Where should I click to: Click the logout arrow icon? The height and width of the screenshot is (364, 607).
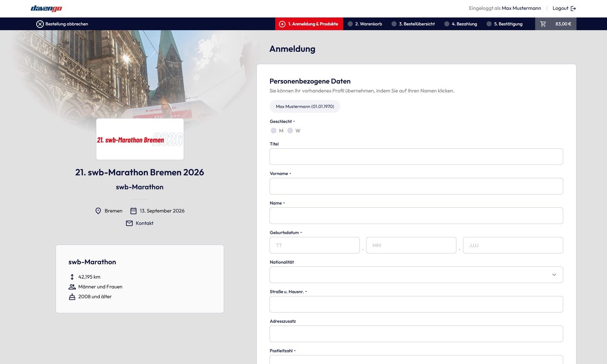coord(573,9)
